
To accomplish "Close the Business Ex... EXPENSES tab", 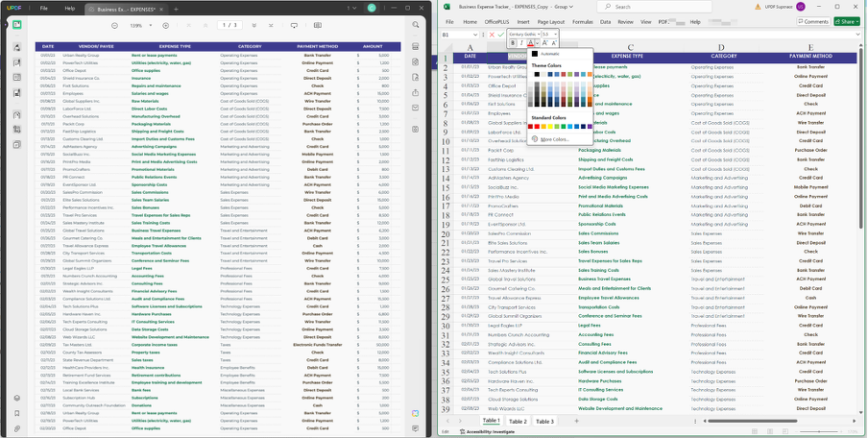I will 161,10.
